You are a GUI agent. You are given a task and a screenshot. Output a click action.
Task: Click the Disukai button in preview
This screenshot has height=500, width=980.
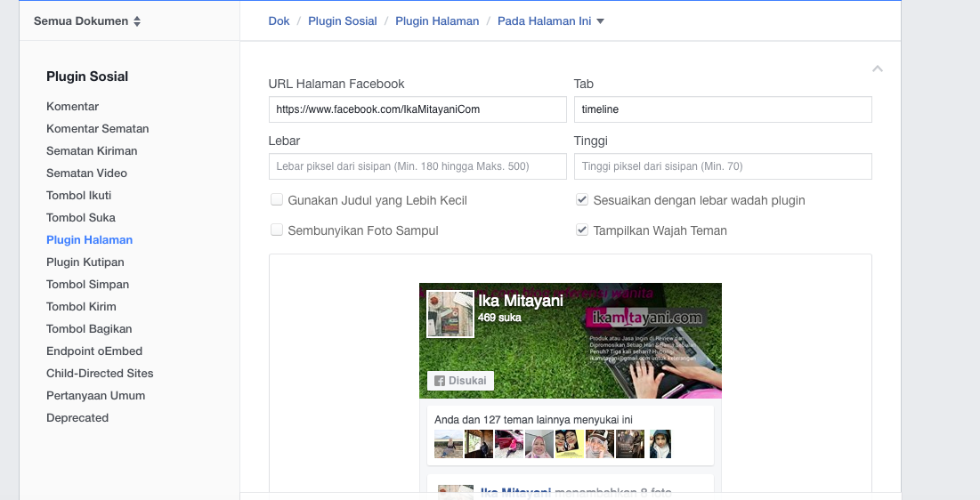coord(460,381)
